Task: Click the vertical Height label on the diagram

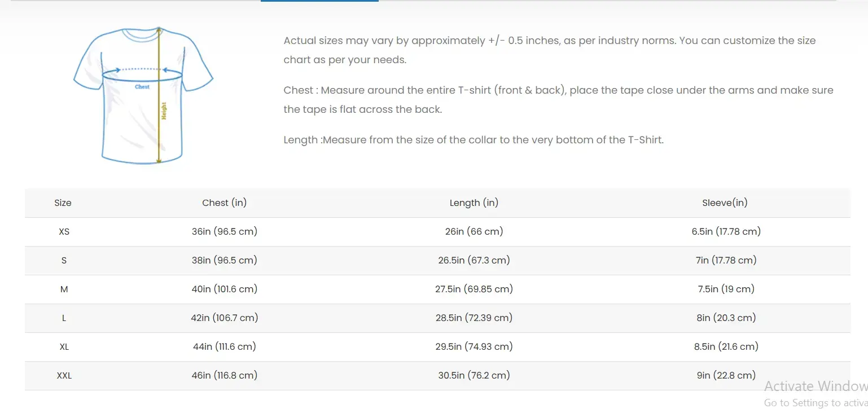Action: coord(164,111)
